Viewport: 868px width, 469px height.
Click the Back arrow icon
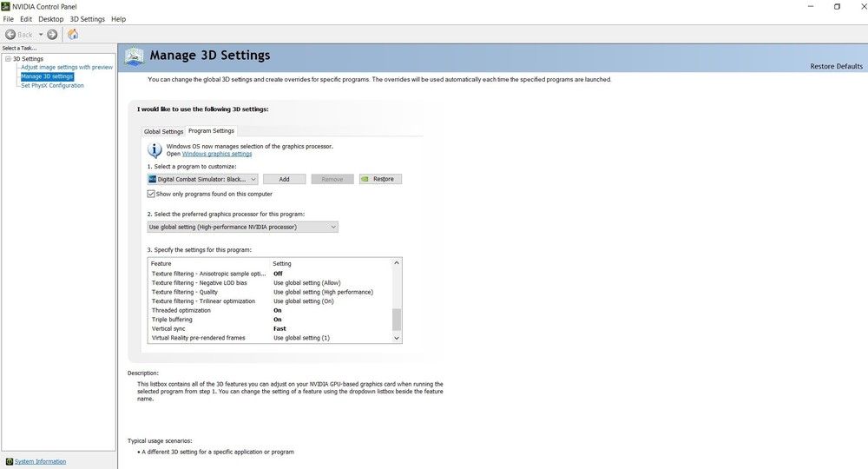coord(10,35)
